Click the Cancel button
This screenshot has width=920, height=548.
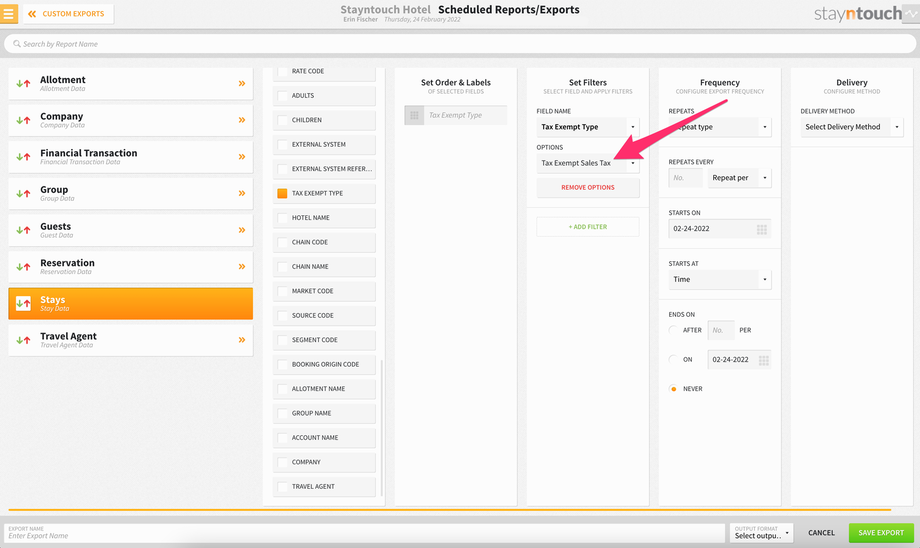coord(821,533)
